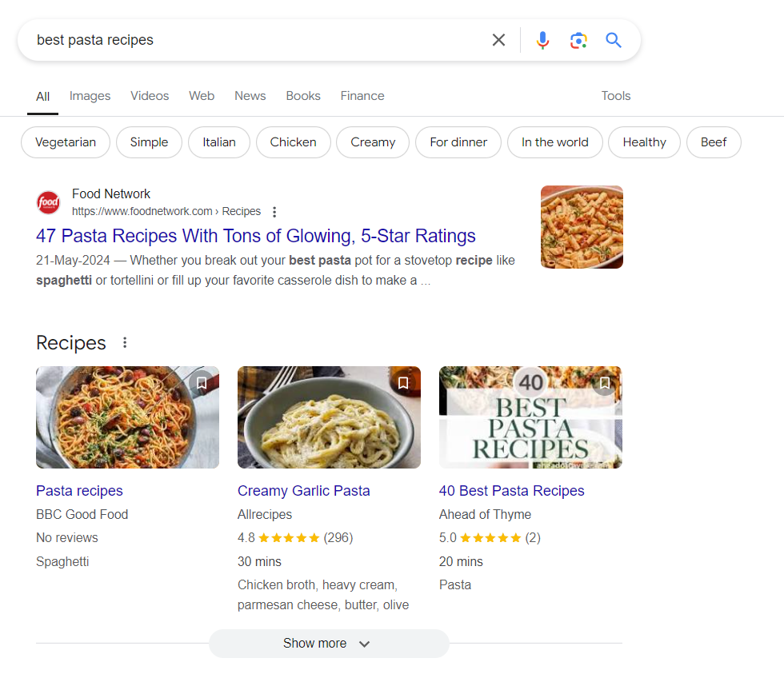Filter results by Beef
This screenshot has height=682, width=784.
click(714, 142)
